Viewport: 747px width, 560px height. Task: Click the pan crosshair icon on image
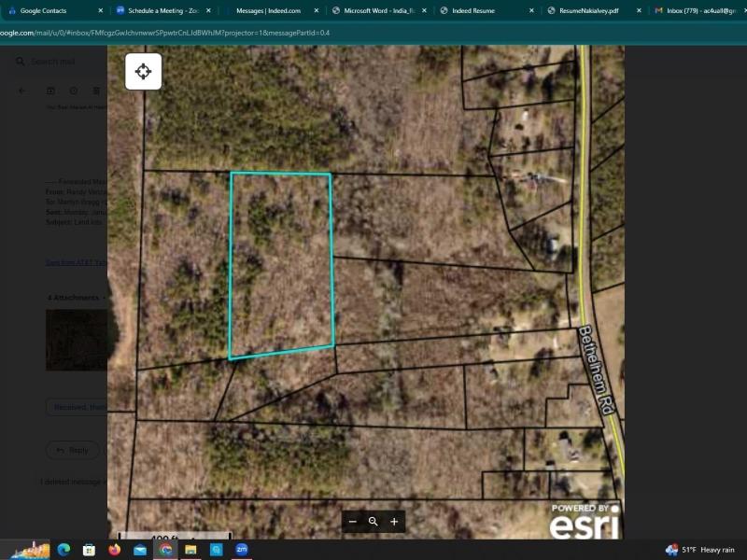(143, 72)
